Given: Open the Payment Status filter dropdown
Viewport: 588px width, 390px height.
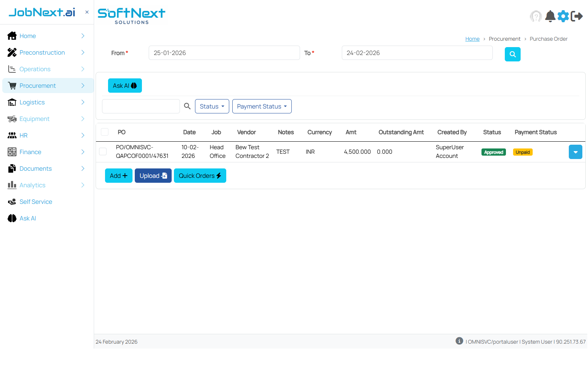Looking at the screenshot, I should (x=262, y=106).
